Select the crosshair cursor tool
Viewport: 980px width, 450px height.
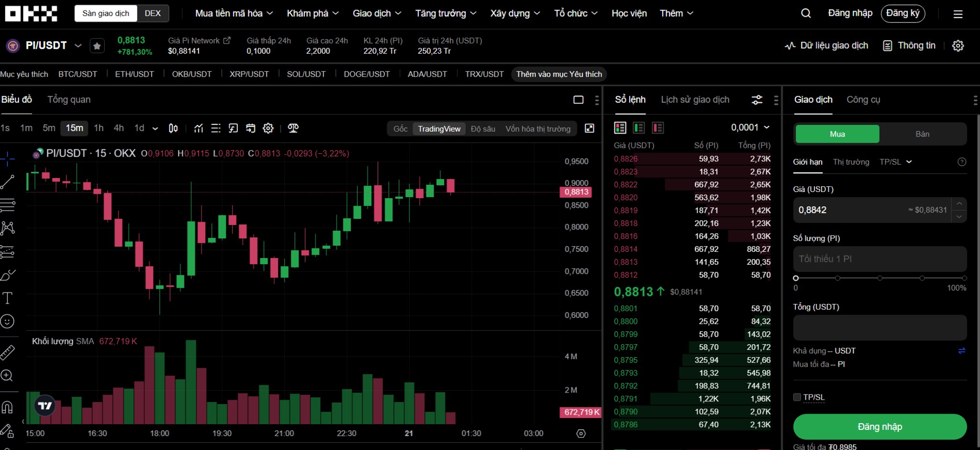click(7, 158)
